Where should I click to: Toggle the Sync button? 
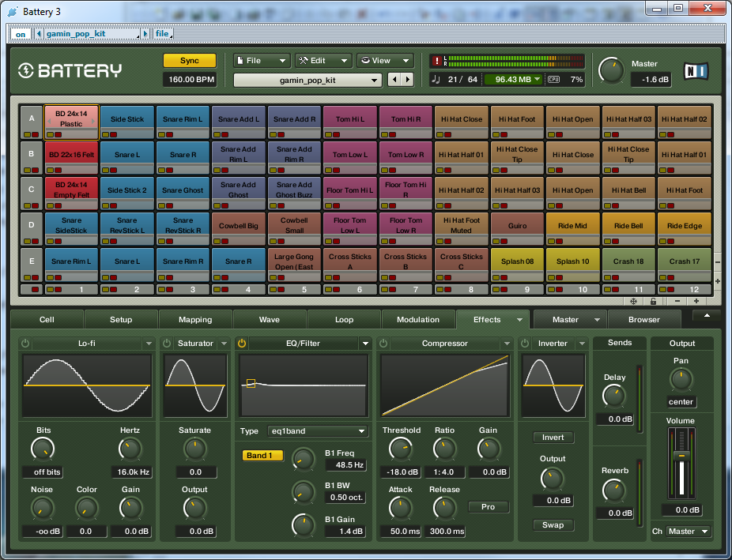[190, 61]
